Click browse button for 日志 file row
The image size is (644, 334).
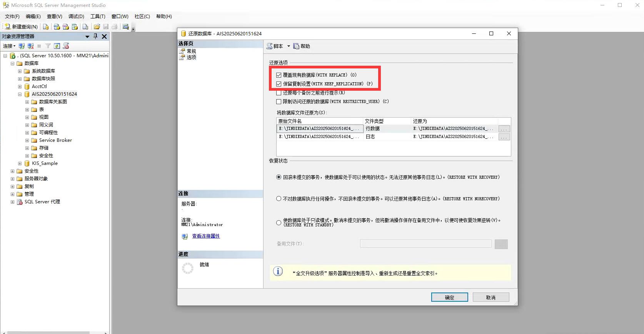[x=504, y=137]
